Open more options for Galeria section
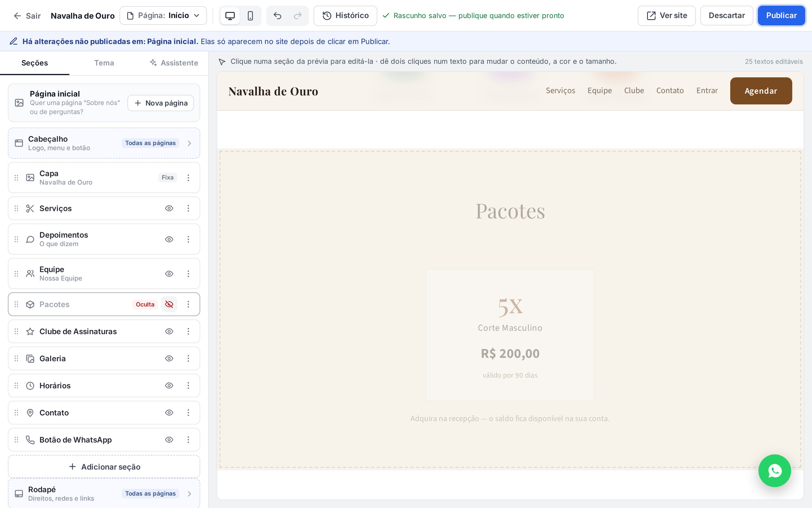Screen dimensions: 812x508 188,358
